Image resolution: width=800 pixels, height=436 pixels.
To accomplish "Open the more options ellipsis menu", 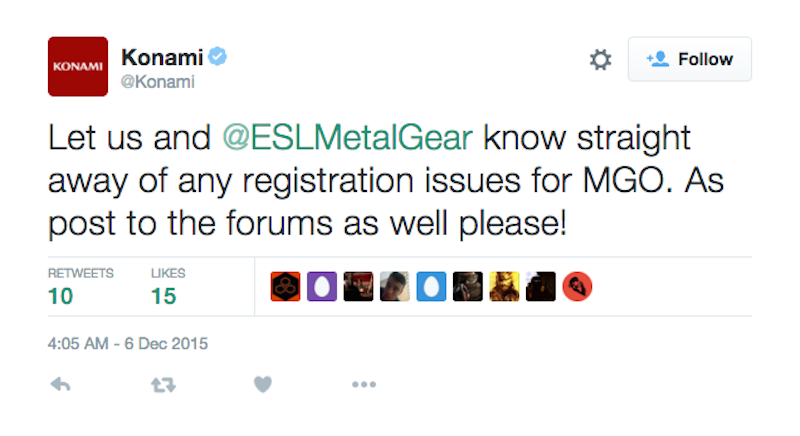I will [364, 384].
